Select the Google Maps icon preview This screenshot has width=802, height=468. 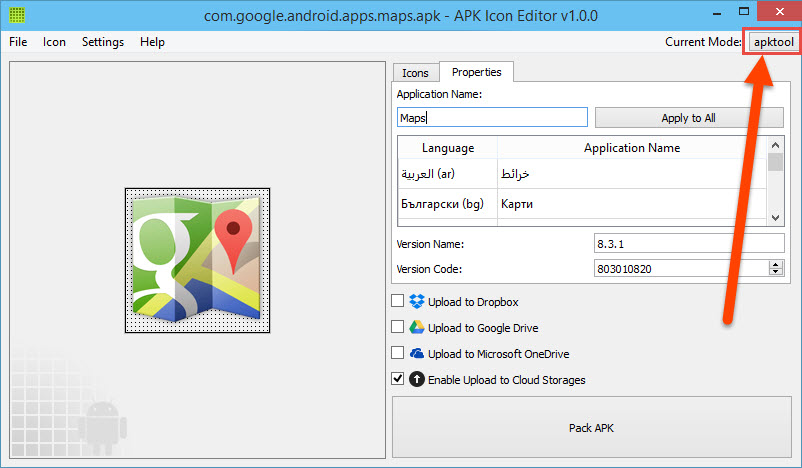click(197, 260)
